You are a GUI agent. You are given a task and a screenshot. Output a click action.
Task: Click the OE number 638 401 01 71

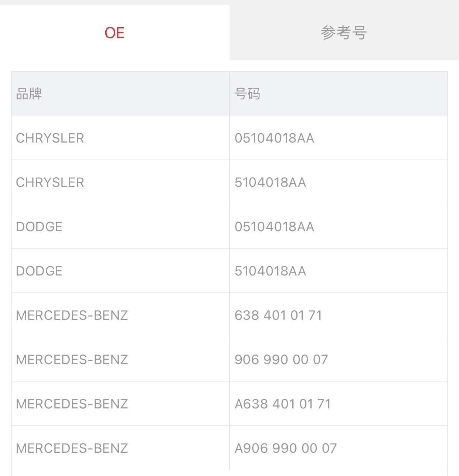coord(278,315)
